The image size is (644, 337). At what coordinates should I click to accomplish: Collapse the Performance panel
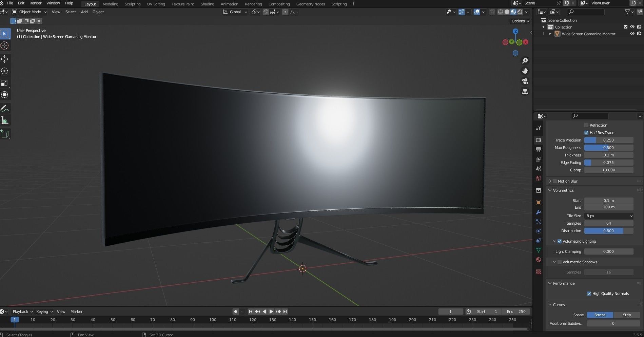(550, 283)
